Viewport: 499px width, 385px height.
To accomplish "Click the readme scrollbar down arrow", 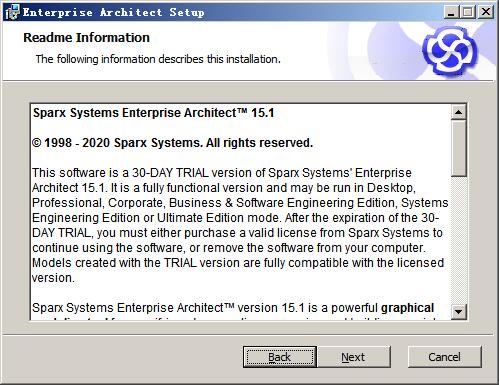I will pos(459,312).
